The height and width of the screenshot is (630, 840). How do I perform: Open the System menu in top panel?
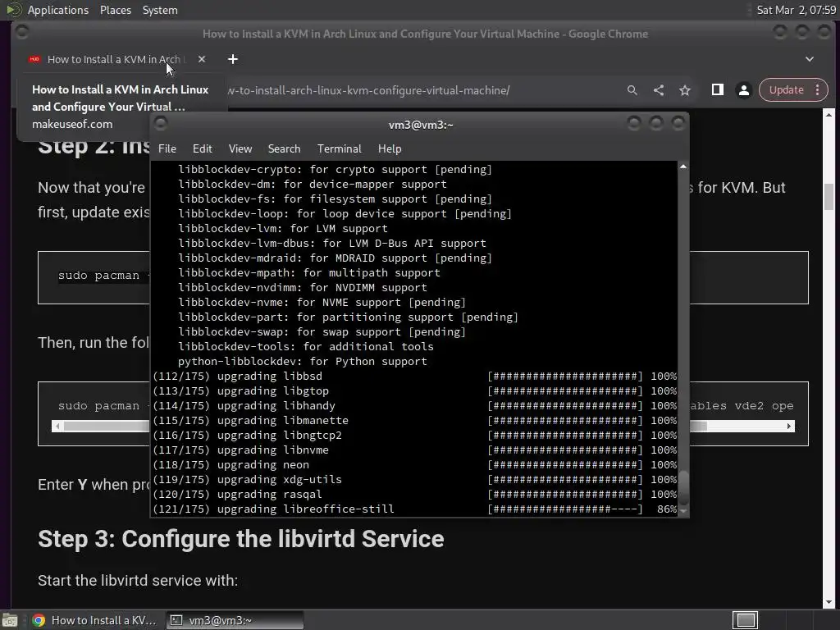click(x=160, y=10)
